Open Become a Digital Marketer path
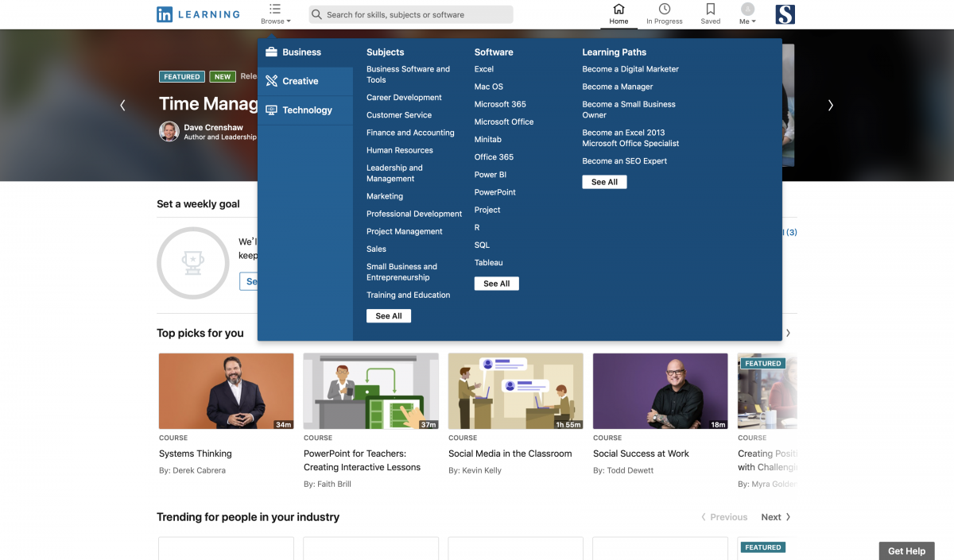The height and width of the screenshot is (560, 954). click(x=630, y=69)
